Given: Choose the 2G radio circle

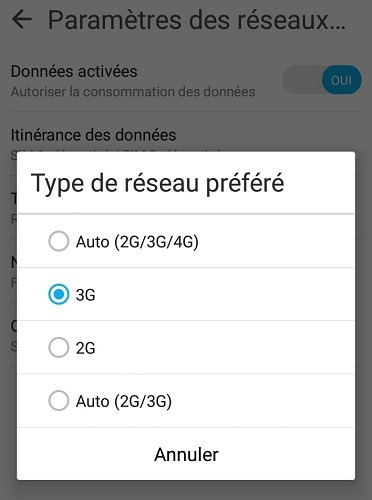Looking at the screenshot, I should tap(59, 347).
